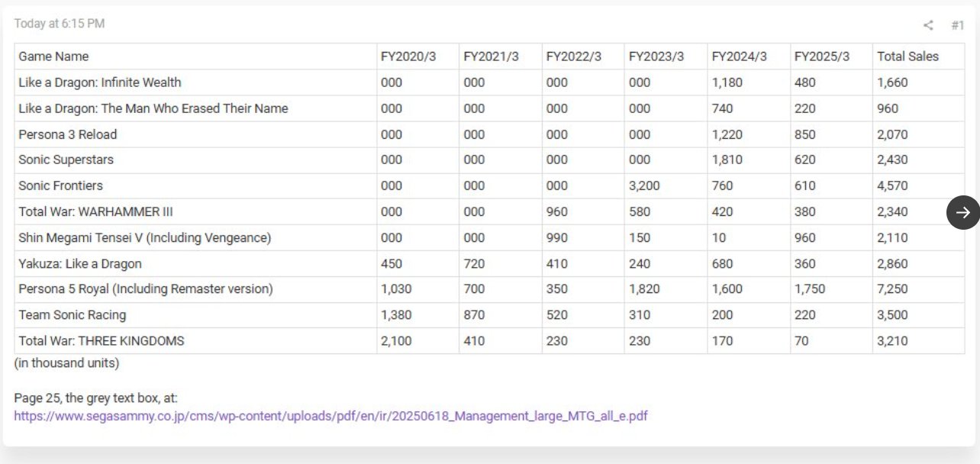The height and width of the screenshot is (464, 980).
Task: Click the 'Sonic Superstars' row name
Action: pyautogui.click(x=66, y=159)
